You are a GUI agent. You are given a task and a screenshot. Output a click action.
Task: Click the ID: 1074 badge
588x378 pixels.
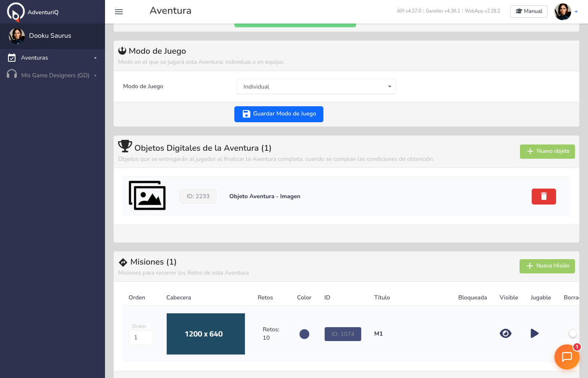click(343, 334)
